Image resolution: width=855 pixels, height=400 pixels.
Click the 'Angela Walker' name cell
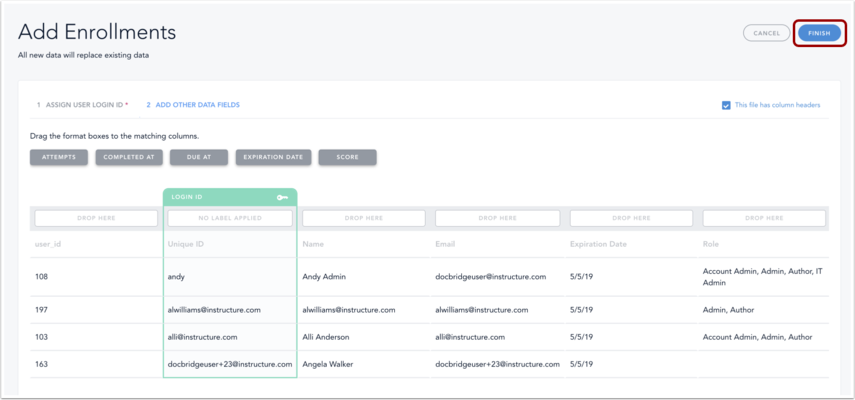click(x=328, y=364)
